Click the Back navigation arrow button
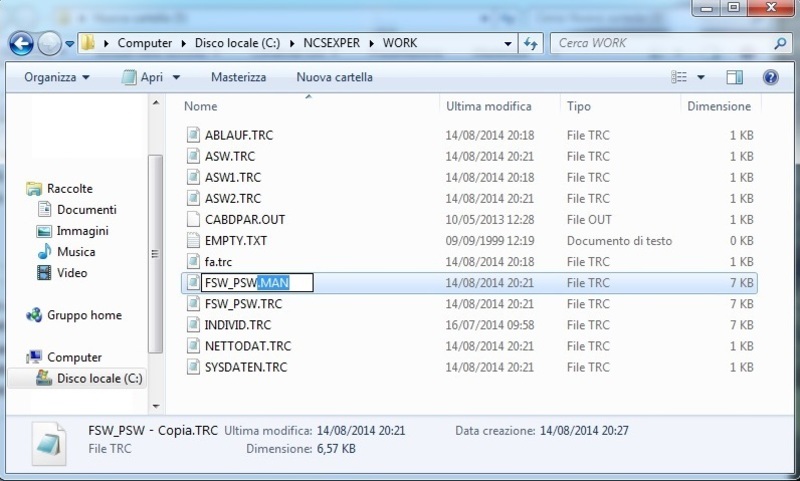Image resolution: width=800 pixels, height=481 pixels. (22, 43)
